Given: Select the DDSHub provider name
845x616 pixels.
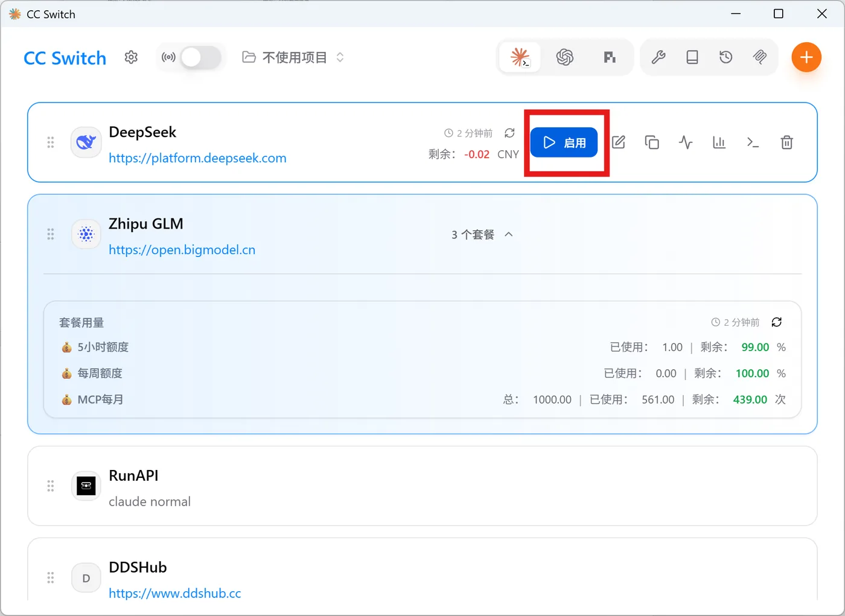Looking at the screenshot, I should pyautogui.click(x=138, y=567).
